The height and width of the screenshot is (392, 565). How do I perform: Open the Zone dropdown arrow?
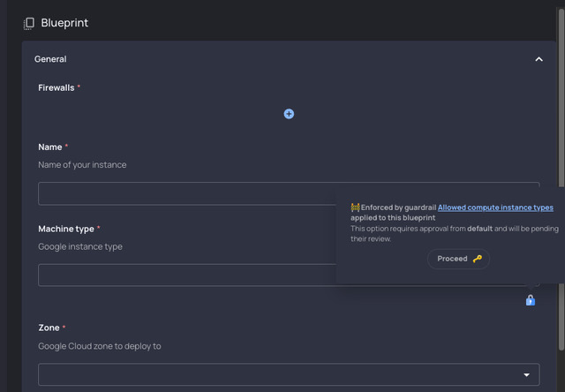(527, 375)
